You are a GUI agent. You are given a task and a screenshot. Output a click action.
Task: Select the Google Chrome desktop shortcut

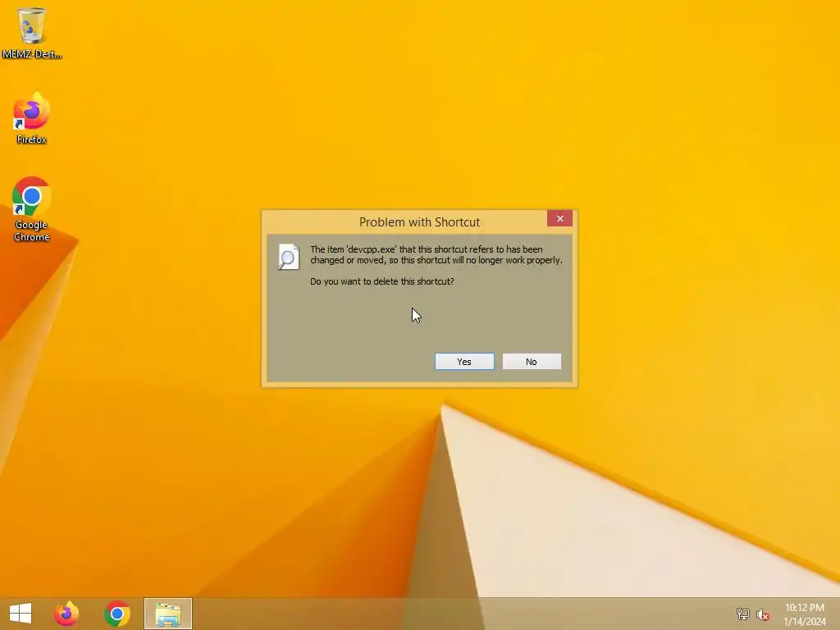point(32,209)
